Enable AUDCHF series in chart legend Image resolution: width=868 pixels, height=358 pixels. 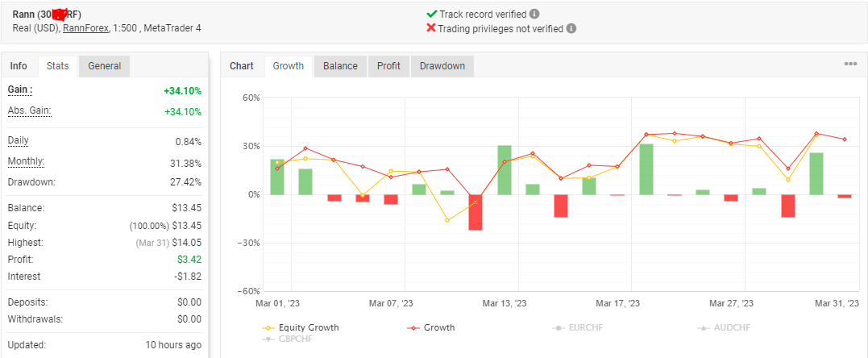724,327
